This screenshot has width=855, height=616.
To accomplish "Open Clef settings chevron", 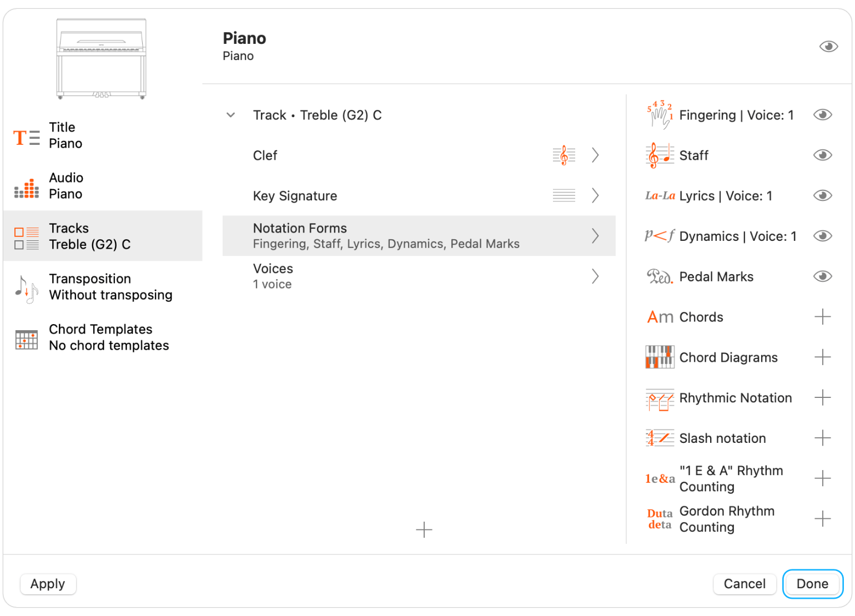I will coord(595,155).
